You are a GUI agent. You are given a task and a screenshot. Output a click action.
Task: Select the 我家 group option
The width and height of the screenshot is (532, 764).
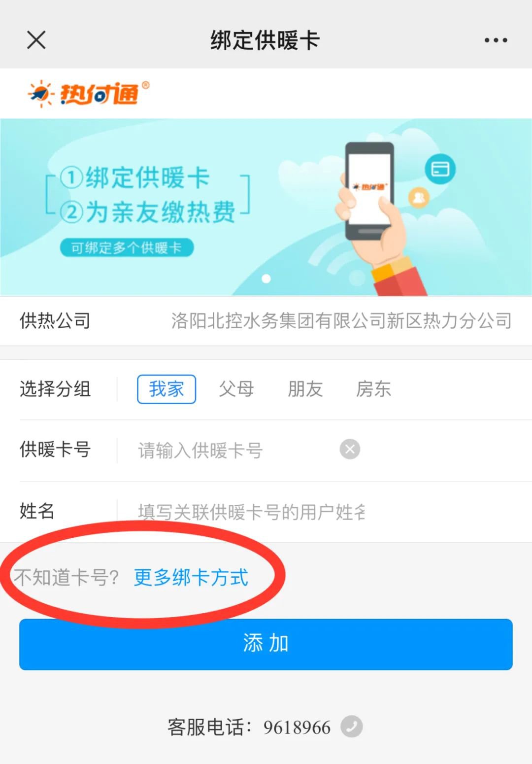[x=166, y=389]
